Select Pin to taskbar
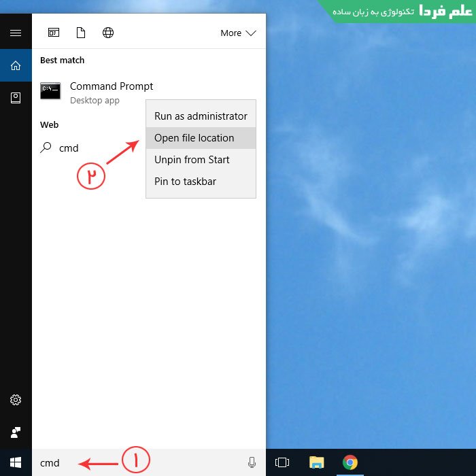 pyautogui.click(x=201, y=182)
